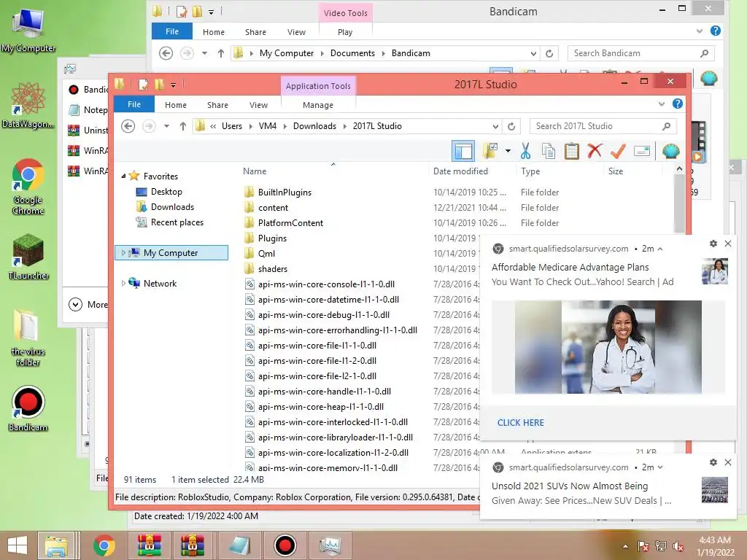
Task: Open Manage tab under Application Tools
Action: pyautogui.click(x=318, y=105)
